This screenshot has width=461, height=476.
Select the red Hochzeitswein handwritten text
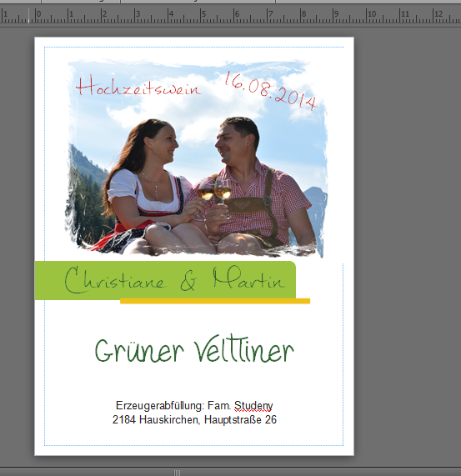pyautogui.click(x=138, y=86)
